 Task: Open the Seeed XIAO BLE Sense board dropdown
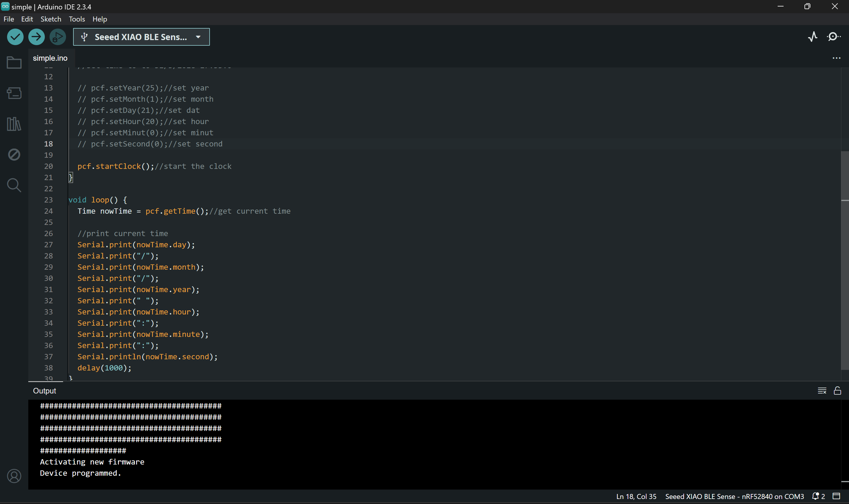(141, 37)
